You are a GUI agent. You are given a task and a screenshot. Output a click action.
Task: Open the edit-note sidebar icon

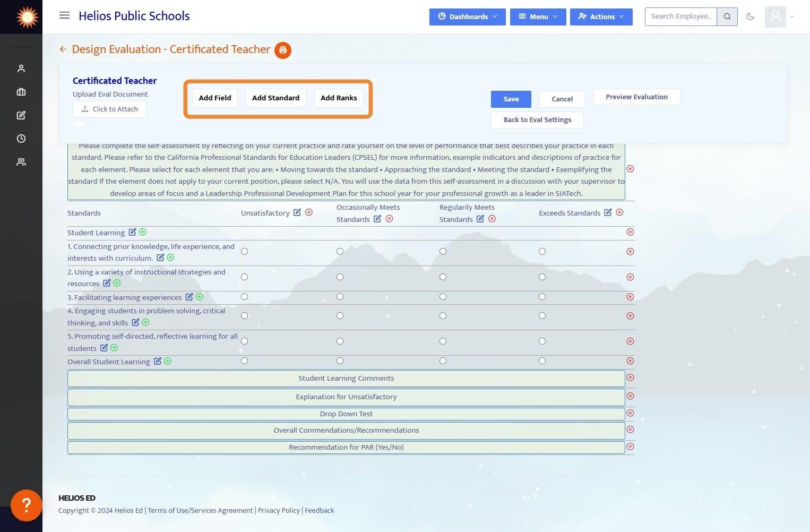pyautogui.click(x=21, y=115)
